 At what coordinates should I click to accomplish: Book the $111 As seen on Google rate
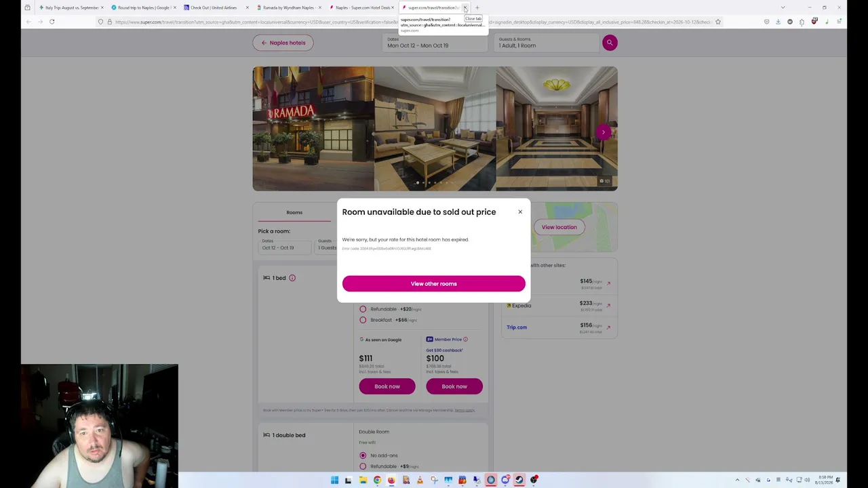pyautogui.click(x=387, y=386)
